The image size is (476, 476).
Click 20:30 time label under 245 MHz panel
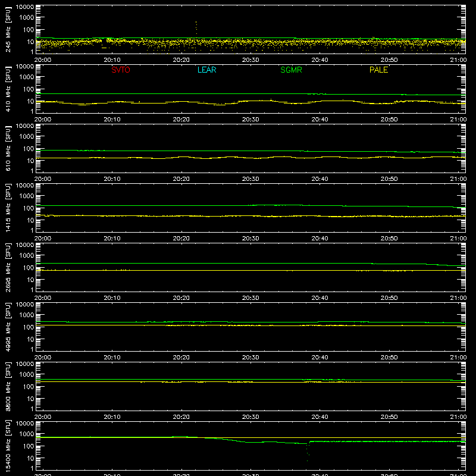tap(250, 60)
